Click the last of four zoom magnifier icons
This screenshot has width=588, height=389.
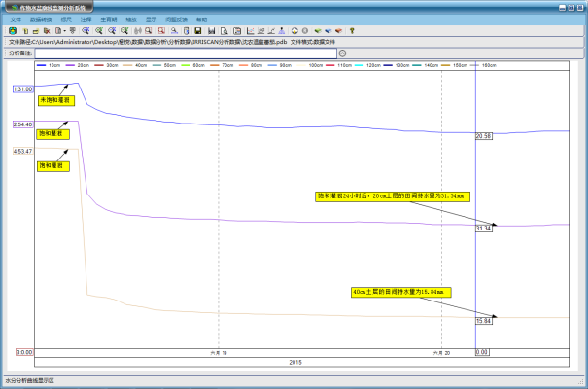tap(124, 31)
